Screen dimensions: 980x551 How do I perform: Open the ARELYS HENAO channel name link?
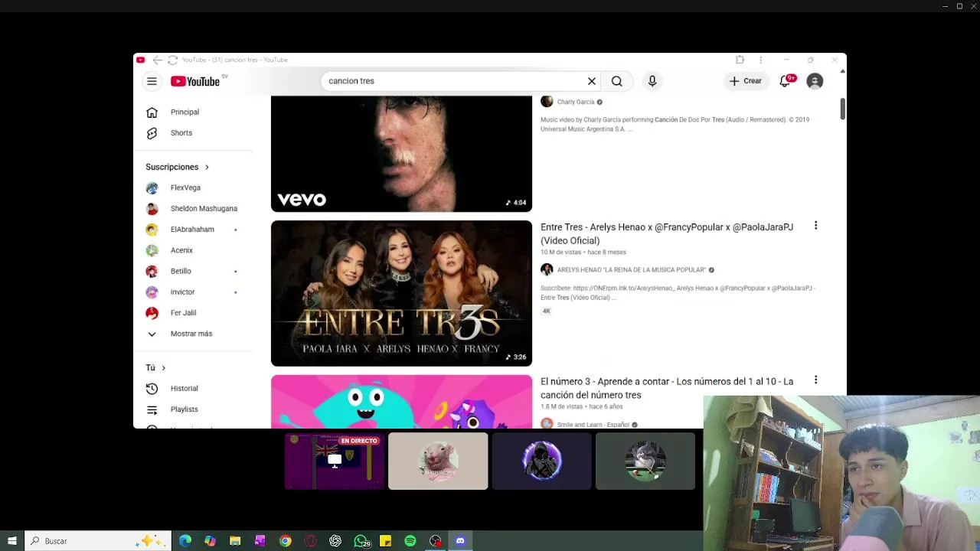point(632,269)
